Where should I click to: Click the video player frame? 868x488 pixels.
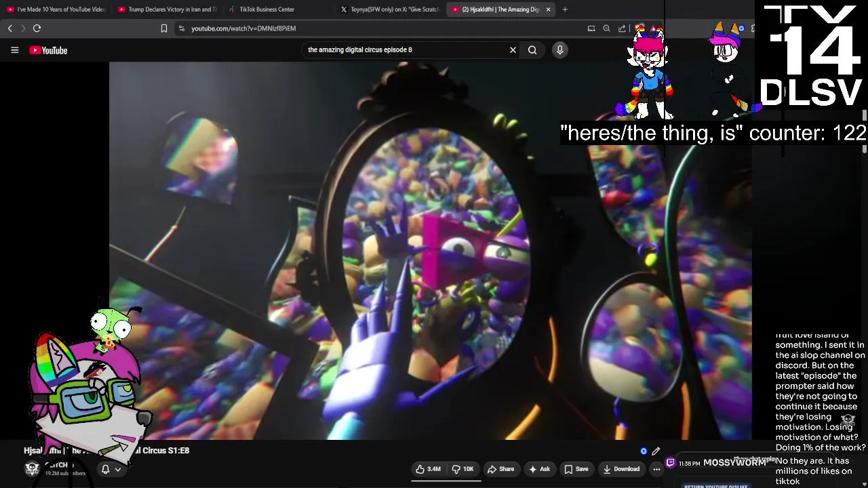430,251
